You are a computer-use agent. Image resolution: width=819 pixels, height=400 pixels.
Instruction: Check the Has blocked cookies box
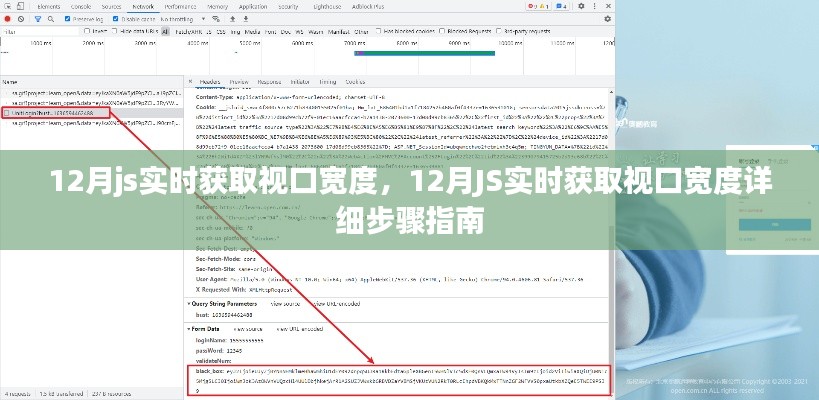coord(379,31)
